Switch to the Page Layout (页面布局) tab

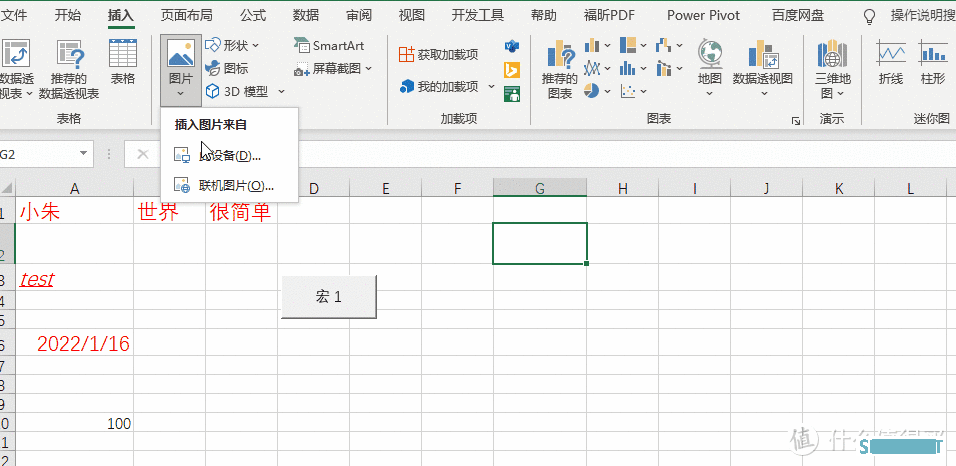tap(186, 15)
